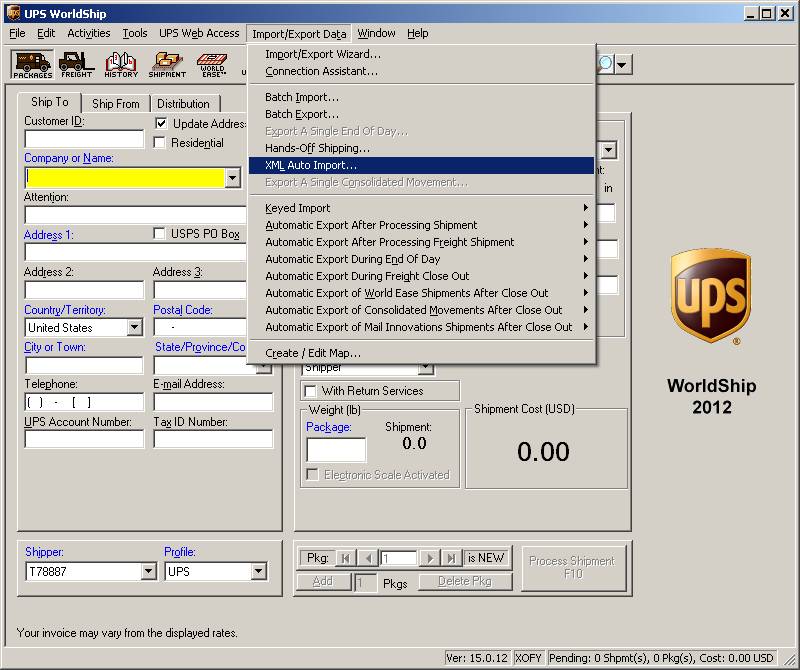Select XML Auto Import
800x670 pixels.
click(x=421, y=165)
